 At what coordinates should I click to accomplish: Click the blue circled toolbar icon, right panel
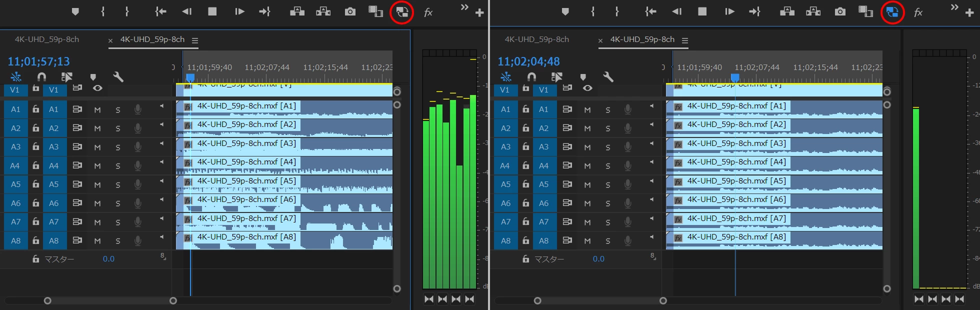point(892,12)
